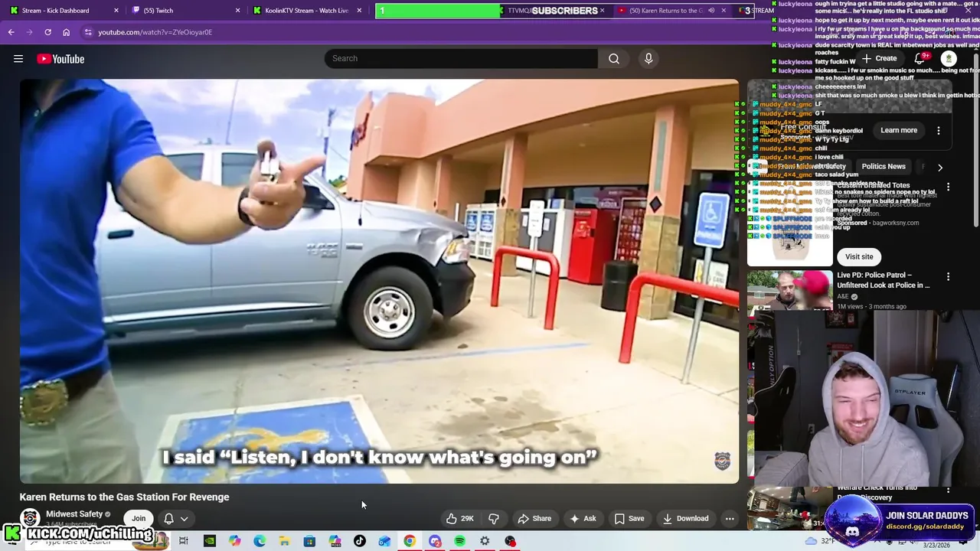Click the Download button

click(685, 518)
